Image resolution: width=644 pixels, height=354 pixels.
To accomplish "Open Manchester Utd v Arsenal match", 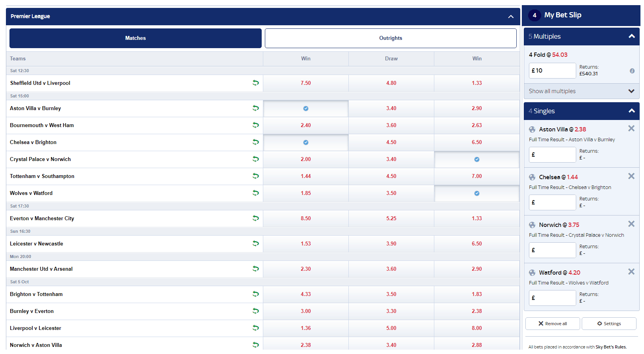I will click(41, 269).
